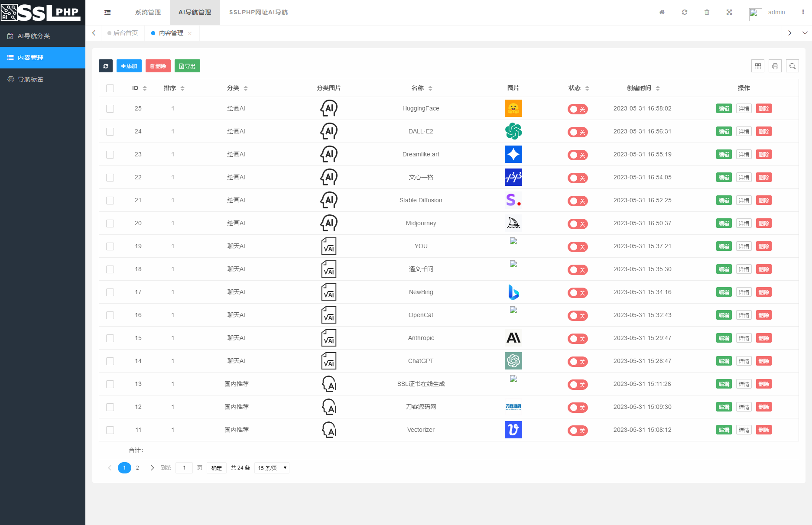Open the 15条/页 page size dropdown
Screen dimensions: 812x525
tap(271, 468)
